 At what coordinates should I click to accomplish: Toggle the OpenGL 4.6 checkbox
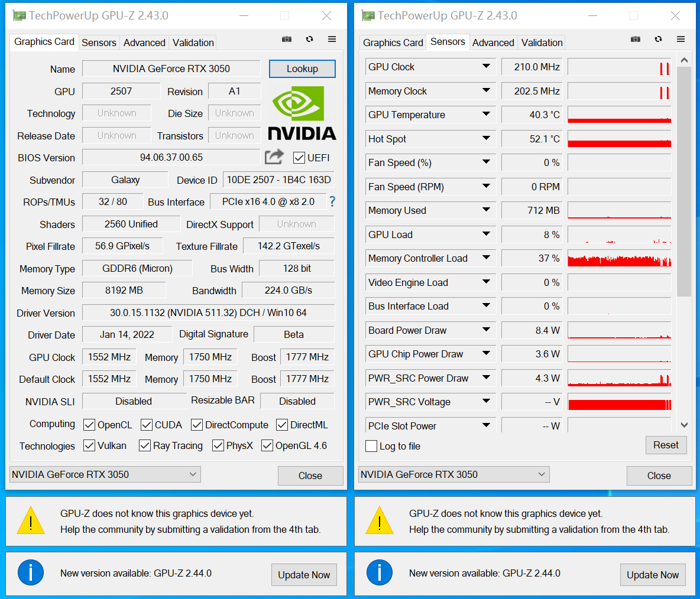click(267, 445)
